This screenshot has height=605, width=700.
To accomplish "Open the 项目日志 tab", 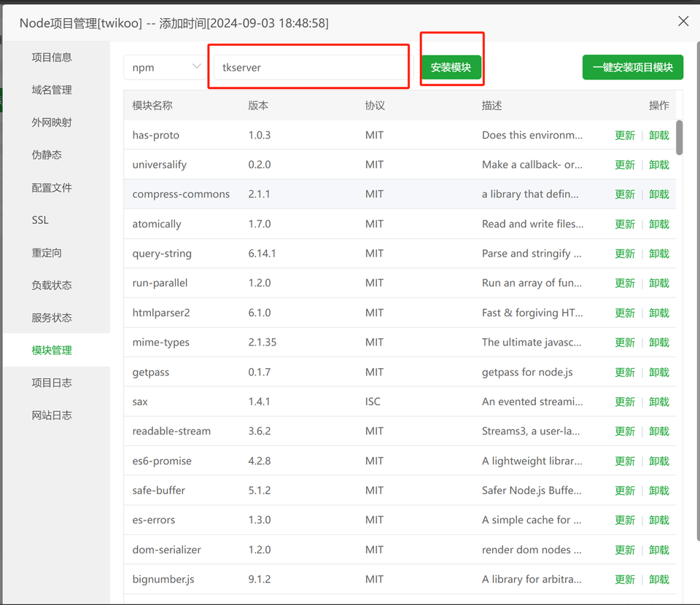I will 52,383.
